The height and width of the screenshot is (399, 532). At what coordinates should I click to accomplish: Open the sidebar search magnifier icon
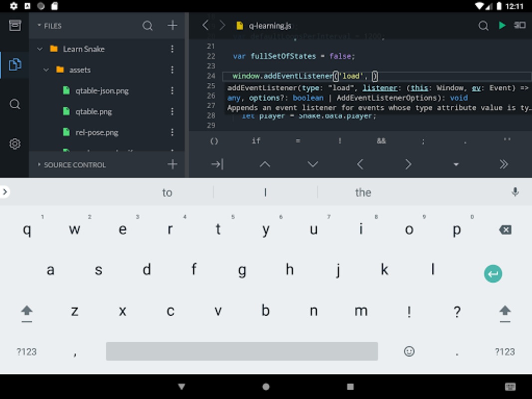[x=15, y=104]
